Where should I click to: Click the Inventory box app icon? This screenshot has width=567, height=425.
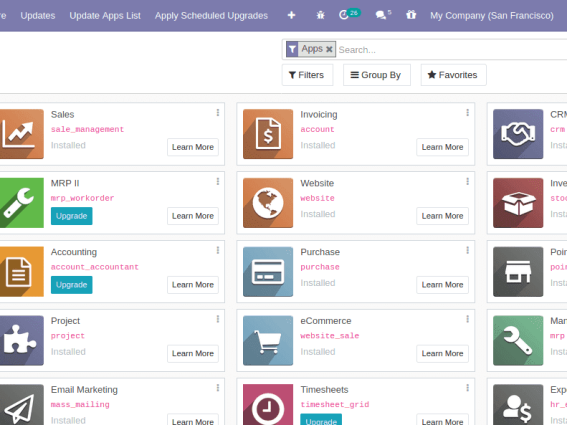click(518, 203)
